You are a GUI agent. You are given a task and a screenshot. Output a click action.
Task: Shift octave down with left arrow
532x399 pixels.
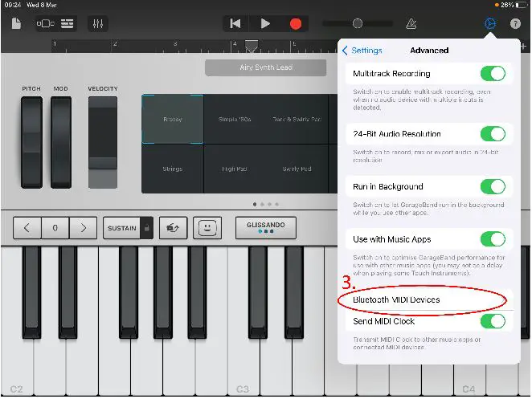(x=27, y=228)
